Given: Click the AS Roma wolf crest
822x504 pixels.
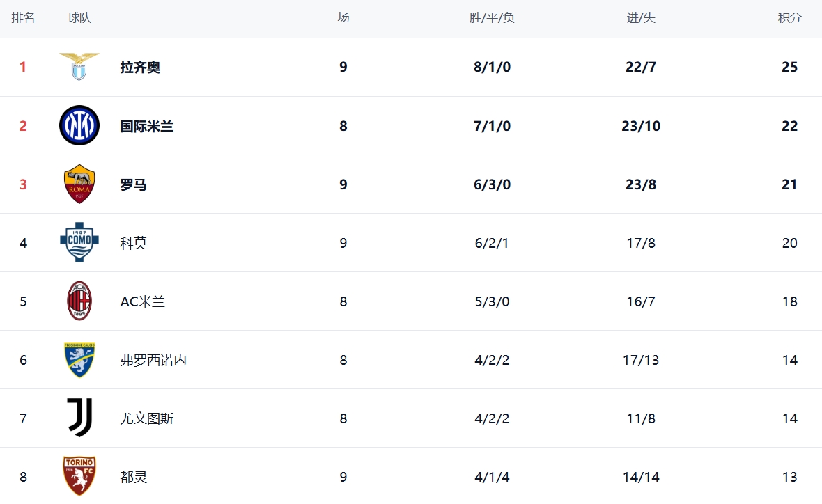Looking at the screenshot, I should 79,184.
